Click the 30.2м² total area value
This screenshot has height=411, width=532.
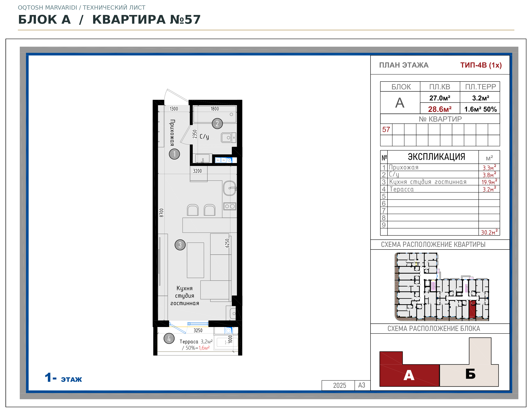pos(489,232)
